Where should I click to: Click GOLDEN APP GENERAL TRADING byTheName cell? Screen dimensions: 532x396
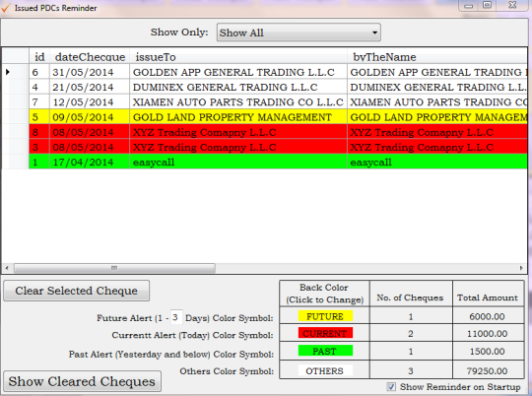tap(437, 72)
